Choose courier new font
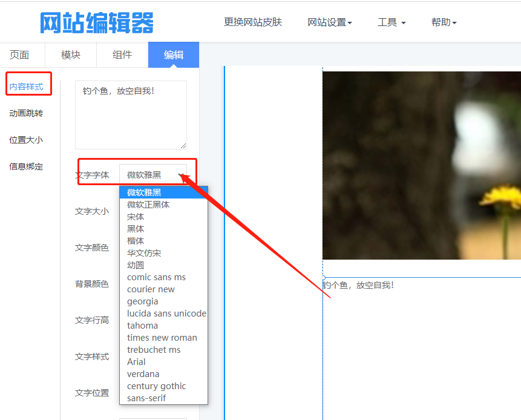The image size is (521, 420). tap(163, 289)
